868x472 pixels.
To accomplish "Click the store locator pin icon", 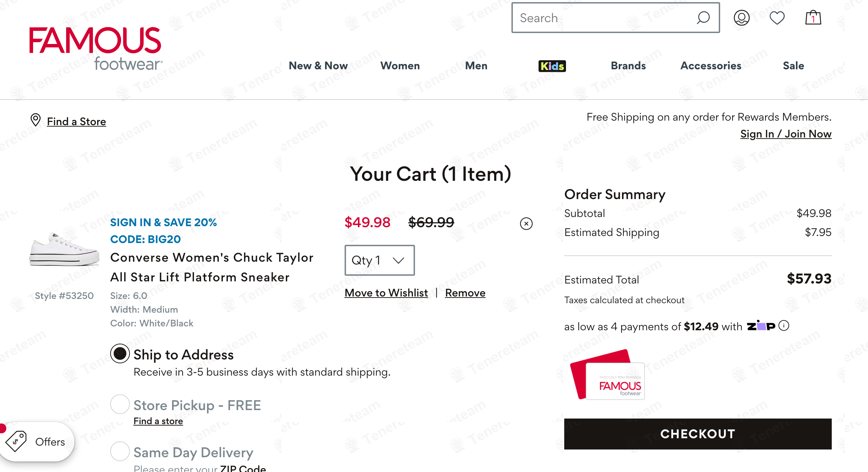I will [36, 121].
